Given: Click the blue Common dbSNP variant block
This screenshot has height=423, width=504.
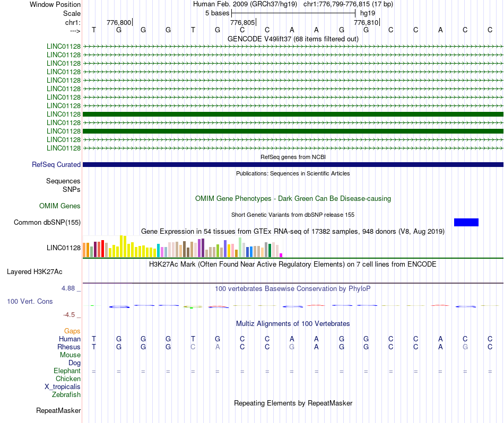Looking at the screenshot, I should (x=466, y=222).
